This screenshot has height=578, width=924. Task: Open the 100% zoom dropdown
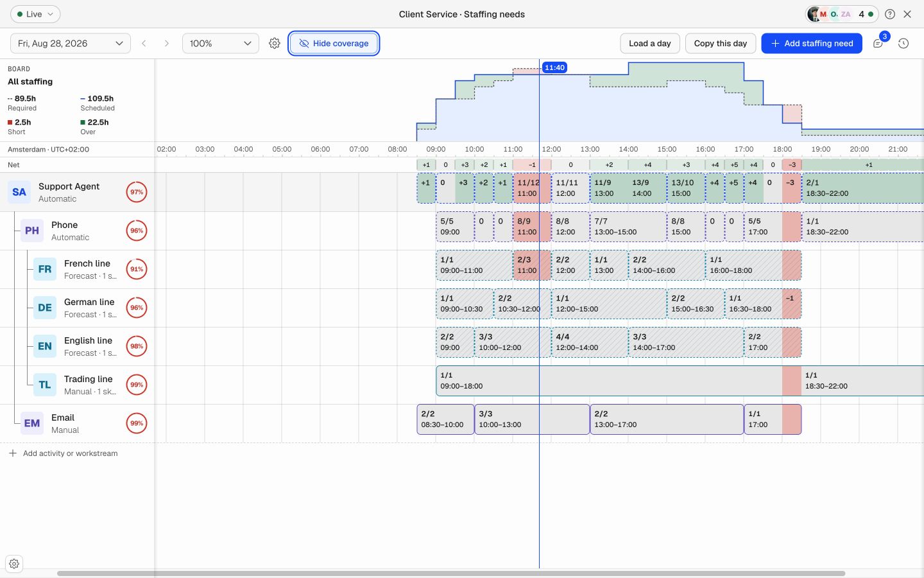click(x=220, y=43)
